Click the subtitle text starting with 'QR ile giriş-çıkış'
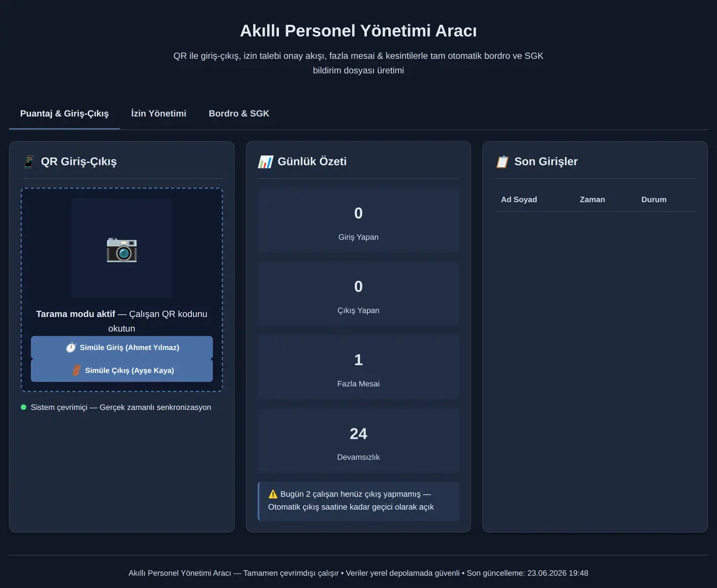This screenshot has height=588, width=717. (x=358, y=63)
